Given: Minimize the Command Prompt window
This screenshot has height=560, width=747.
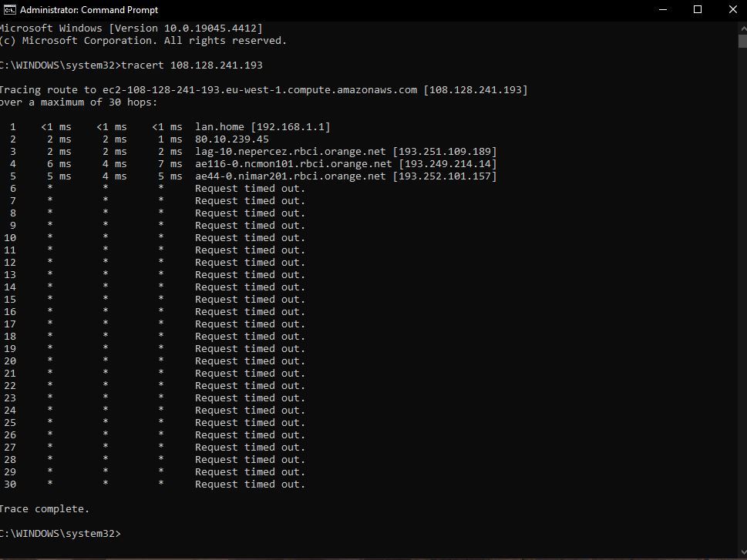Looking at the screenshot, I should click(x=663, y=9).
